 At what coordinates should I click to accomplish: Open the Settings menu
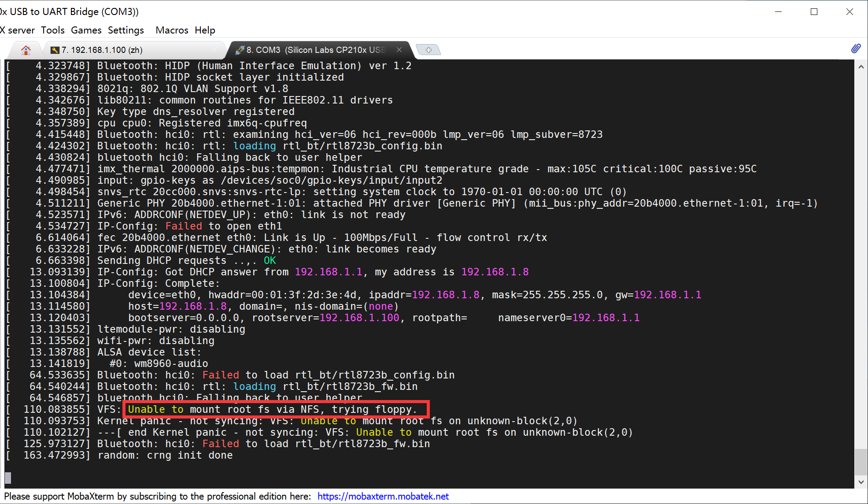(126, 30)
